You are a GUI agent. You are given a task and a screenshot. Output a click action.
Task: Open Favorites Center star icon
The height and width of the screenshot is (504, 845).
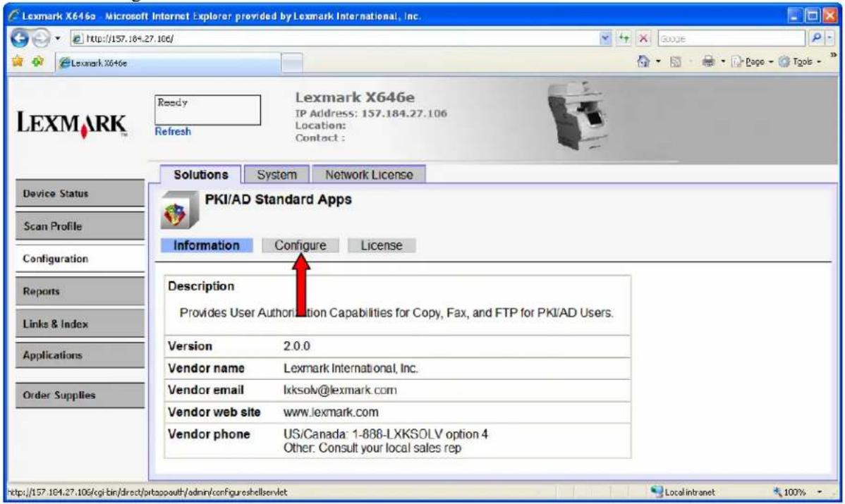click(18, 61)
